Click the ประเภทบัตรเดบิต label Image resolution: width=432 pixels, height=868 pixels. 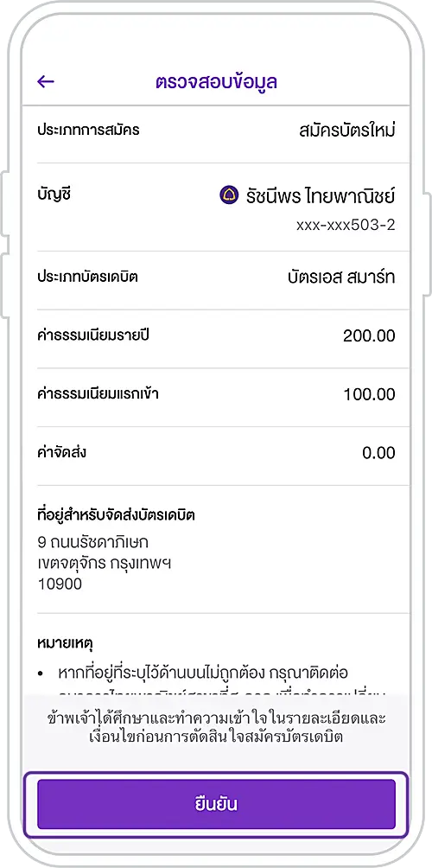pos(87,278)
